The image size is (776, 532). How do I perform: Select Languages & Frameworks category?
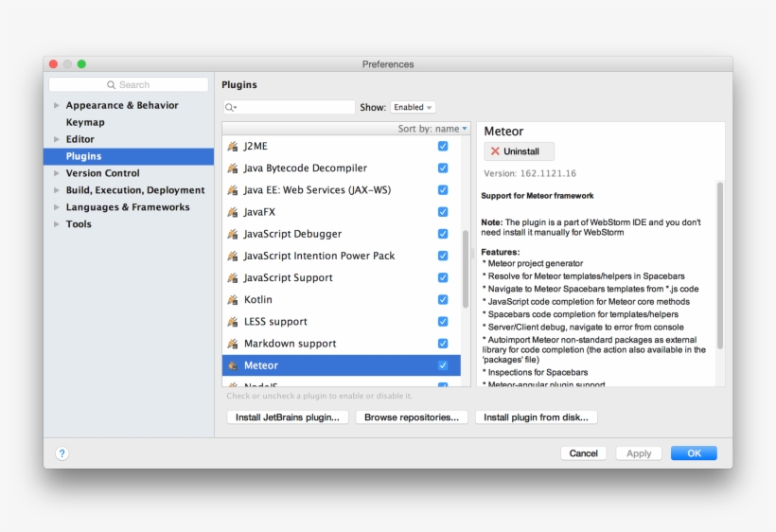[128, 207]
